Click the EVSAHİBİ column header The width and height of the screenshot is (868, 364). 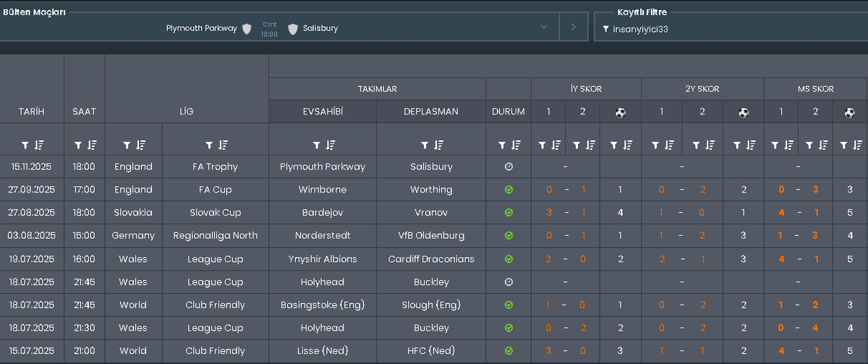(323, 111)
